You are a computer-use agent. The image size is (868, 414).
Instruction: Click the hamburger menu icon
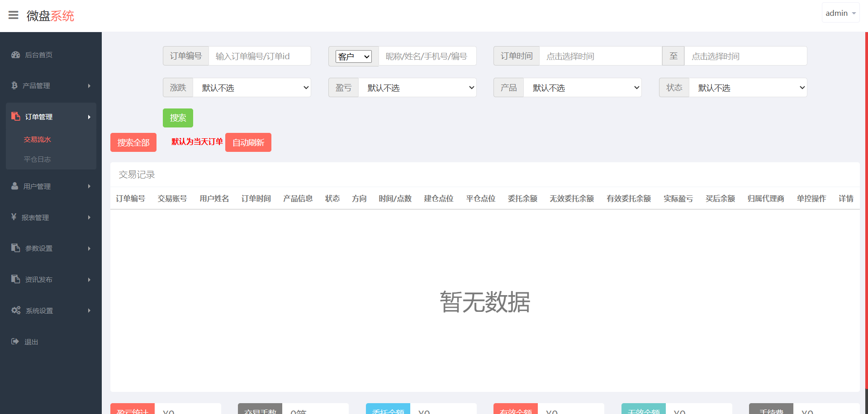point(14,15)
